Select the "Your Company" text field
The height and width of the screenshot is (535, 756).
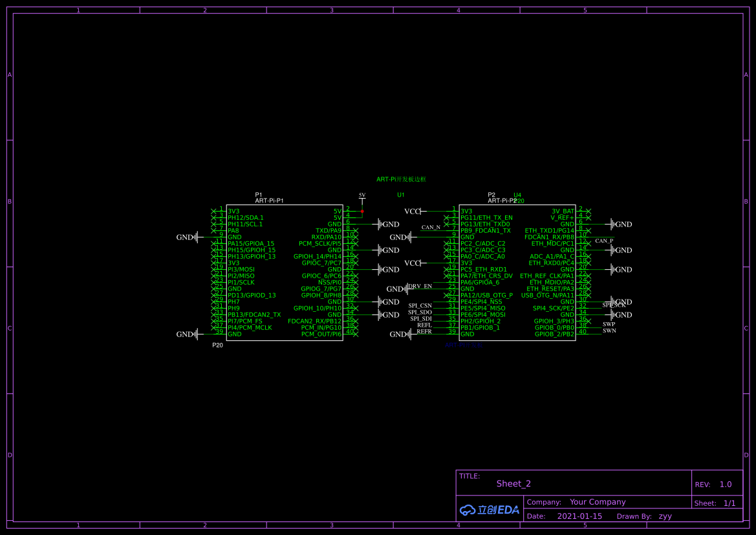[598, 502]
